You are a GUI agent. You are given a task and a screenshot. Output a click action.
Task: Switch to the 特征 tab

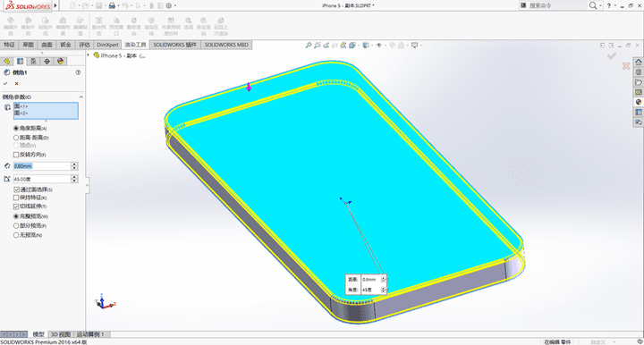pos(9,45)
